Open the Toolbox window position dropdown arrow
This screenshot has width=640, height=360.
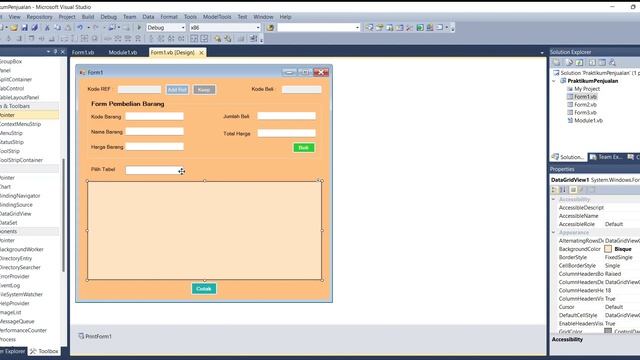tap(48, 52)
